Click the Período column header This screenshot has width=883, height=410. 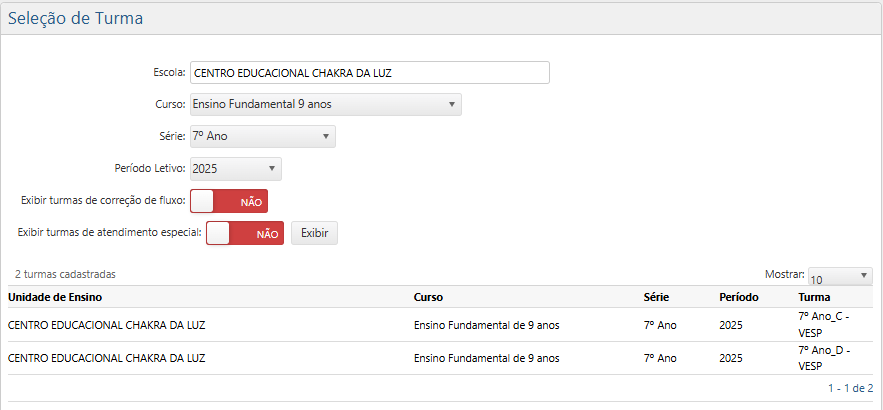[738, 297]
